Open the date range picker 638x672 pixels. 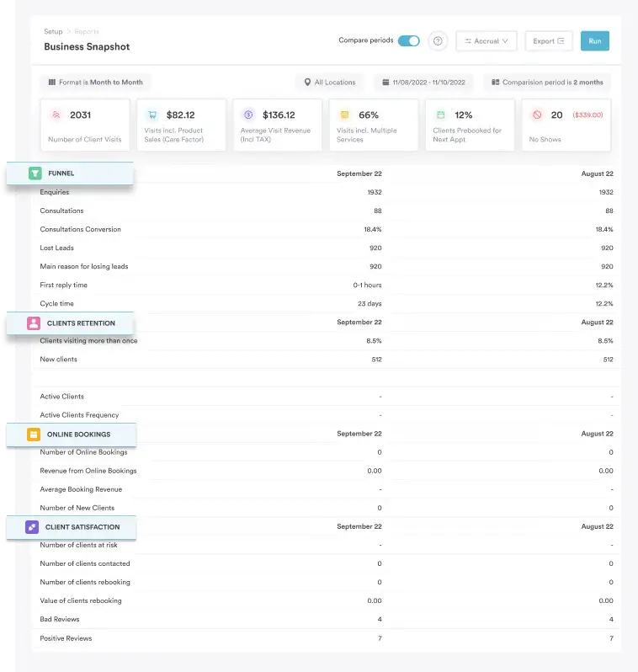[x=423, y=83]
